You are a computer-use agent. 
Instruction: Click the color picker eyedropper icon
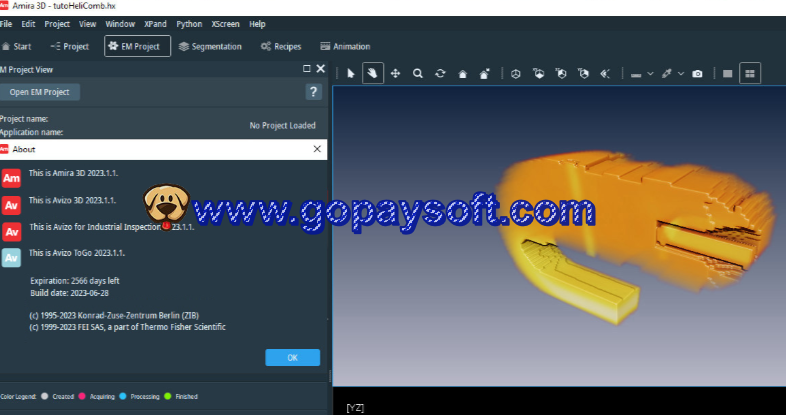pos(666,74)
